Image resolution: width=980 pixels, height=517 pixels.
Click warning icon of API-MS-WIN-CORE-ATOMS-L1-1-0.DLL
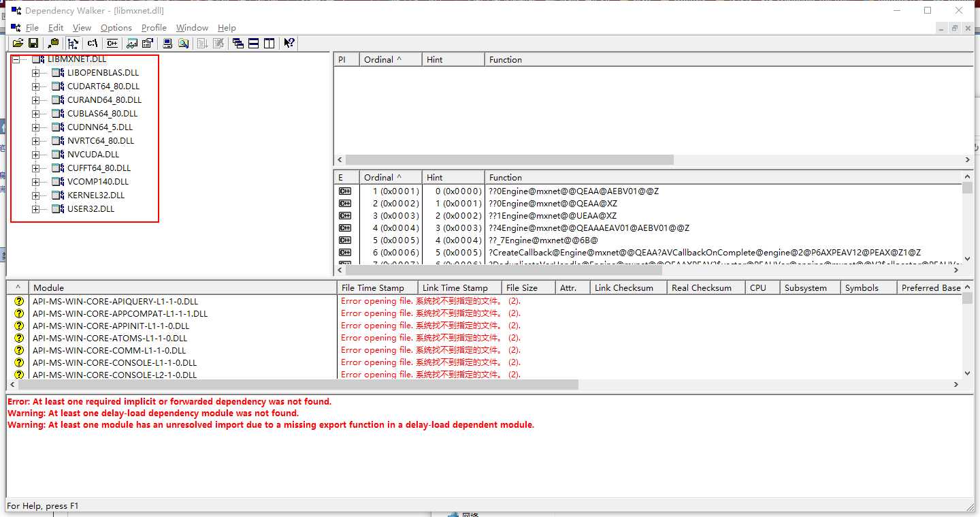19,338
